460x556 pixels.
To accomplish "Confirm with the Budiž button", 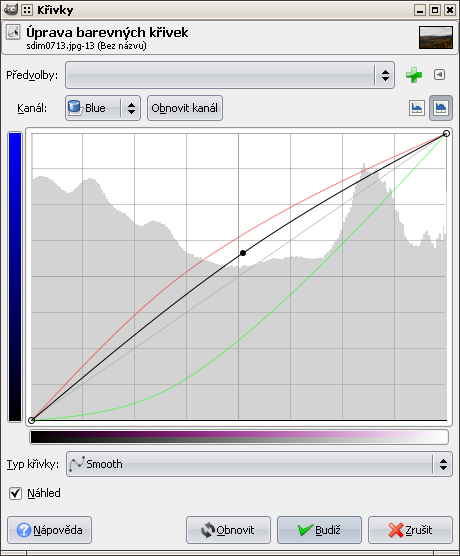I will click(x=319, y=530).
